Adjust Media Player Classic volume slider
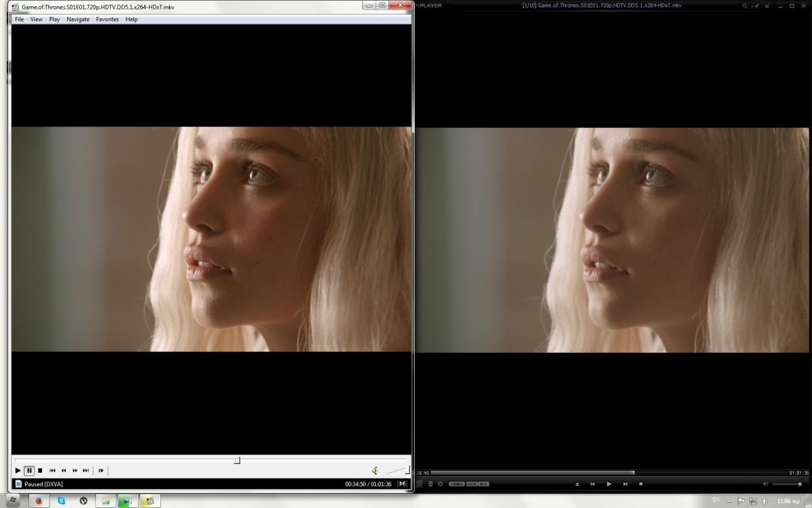 click(397, 469)
